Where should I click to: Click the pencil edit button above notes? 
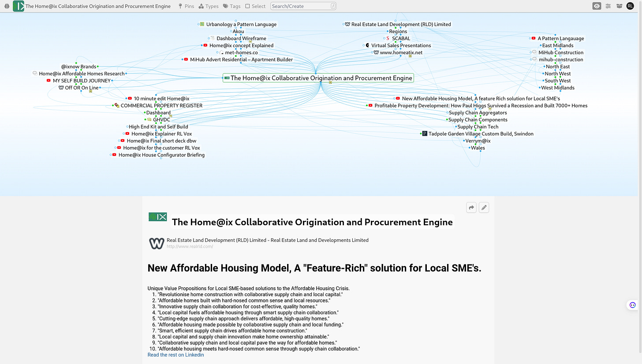tap(484, 208)
